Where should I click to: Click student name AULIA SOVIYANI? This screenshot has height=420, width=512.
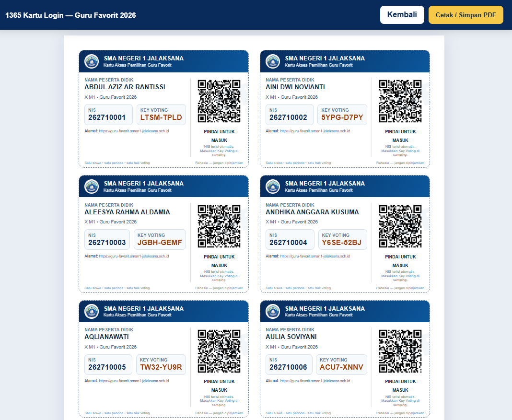pos(291,337)
